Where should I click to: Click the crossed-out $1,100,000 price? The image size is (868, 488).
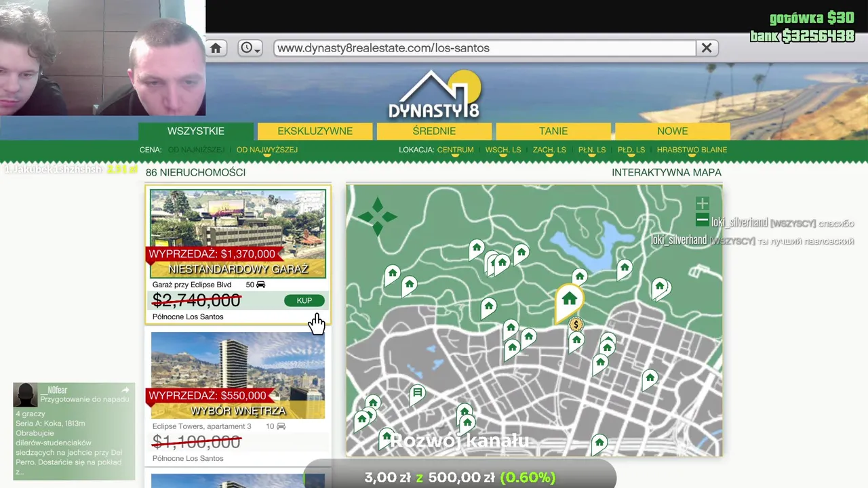(x=197, y=442)
